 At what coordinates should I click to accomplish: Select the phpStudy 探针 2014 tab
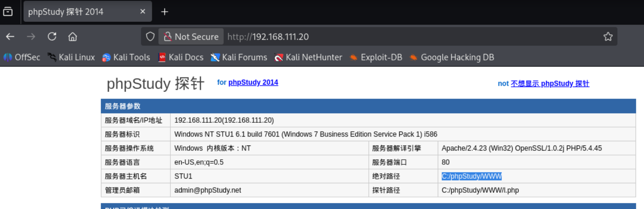click(x=88, y=12)
